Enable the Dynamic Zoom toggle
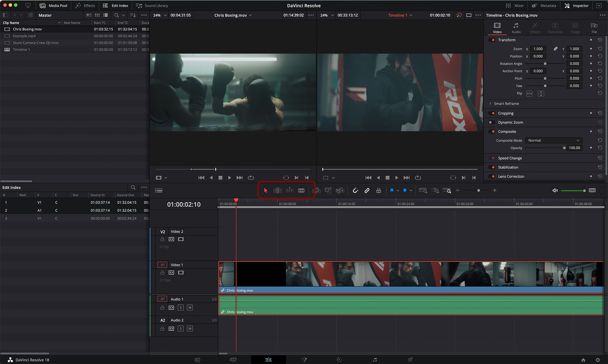 coord(491,122)
